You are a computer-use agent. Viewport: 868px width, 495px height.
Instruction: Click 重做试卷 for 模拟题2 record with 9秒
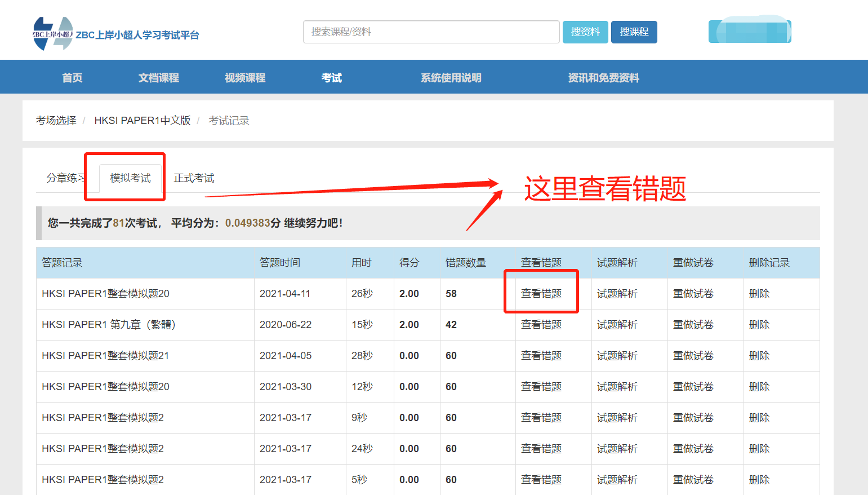693,418
